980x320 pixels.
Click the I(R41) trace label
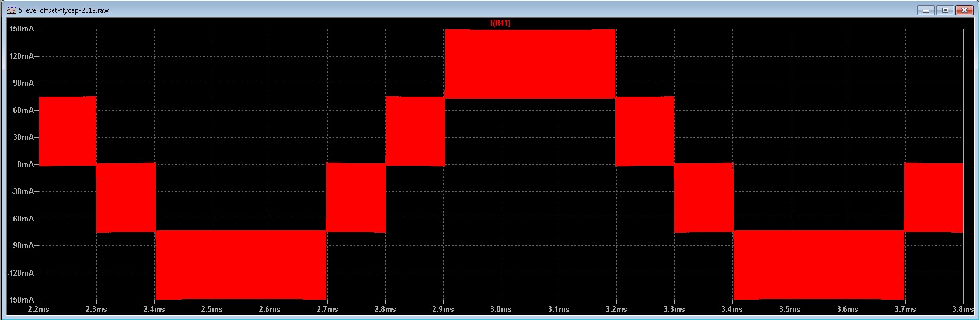[x=500, y=23]
